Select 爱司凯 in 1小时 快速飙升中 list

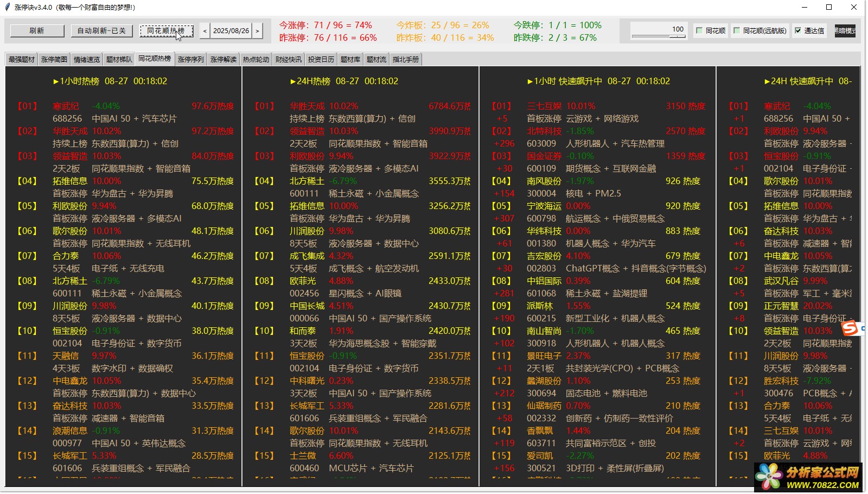pyautogui.click(x=540, y=456)
